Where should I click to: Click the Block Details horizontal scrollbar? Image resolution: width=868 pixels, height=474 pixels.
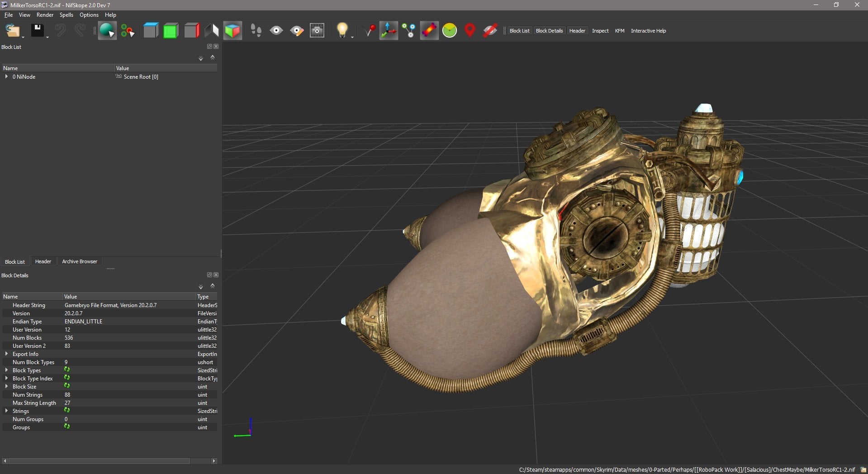[x=99, y=461]
